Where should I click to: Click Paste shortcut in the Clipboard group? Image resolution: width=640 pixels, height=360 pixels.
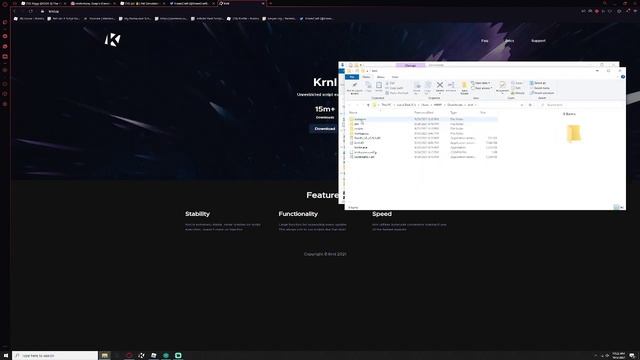tap(396, 93)
